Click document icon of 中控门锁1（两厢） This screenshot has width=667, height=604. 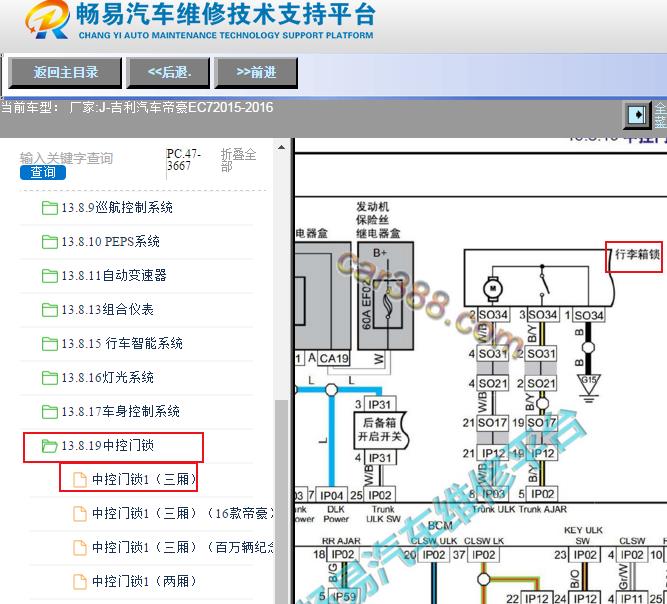tap(80, 581)
